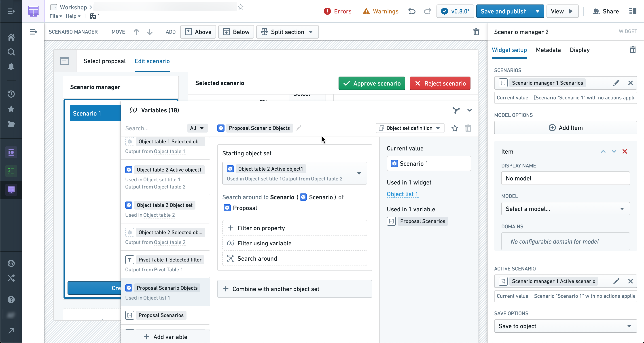Remove the model option Item
This screenshot has height=343, width=644.
tap(625, 152)
